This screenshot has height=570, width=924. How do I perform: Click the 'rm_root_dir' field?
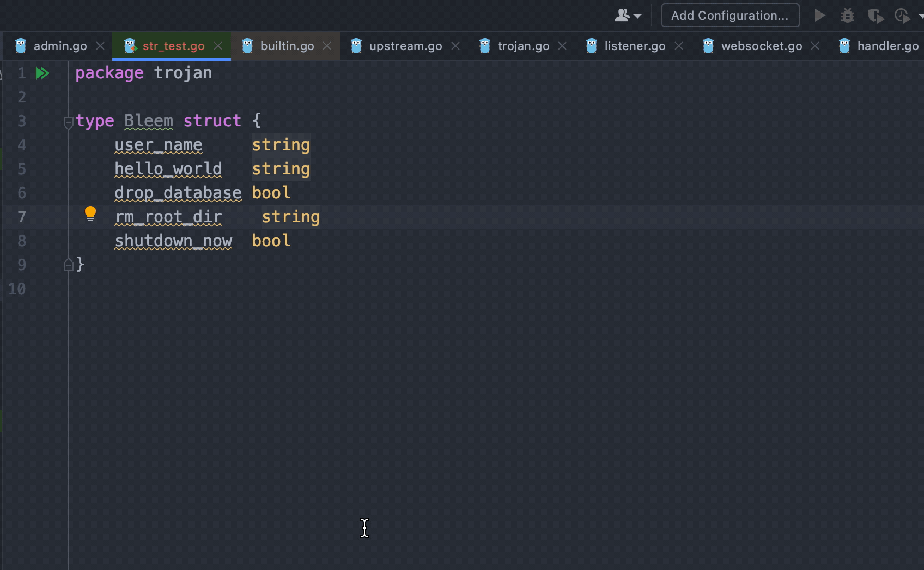coord(168,217)
